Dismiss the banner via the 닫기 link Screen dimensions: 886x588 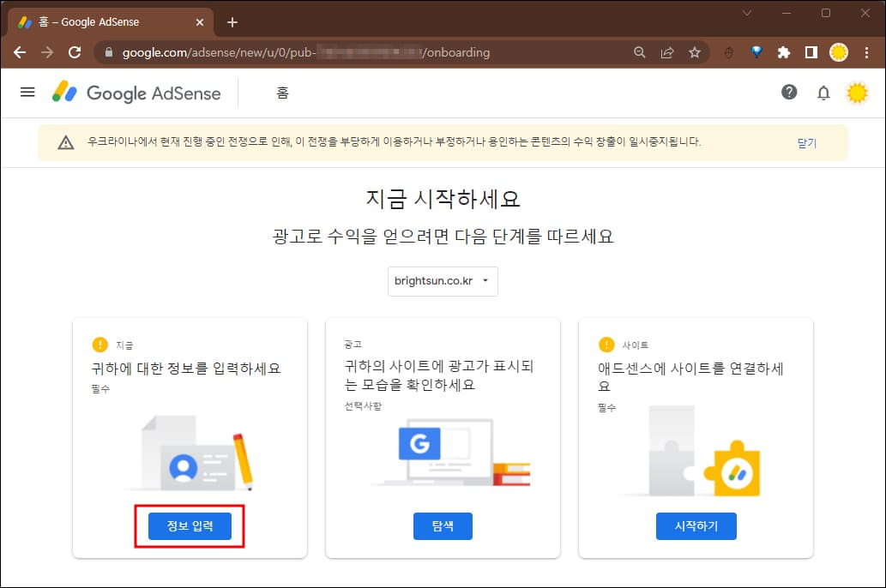pos(807,143)
